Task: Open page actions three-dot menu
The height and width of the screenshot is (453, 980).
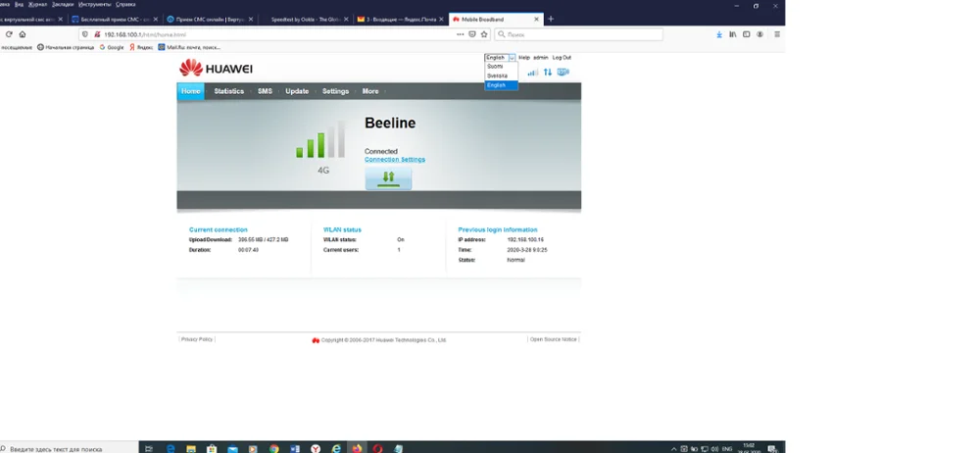Action: [x=460, y=34]
